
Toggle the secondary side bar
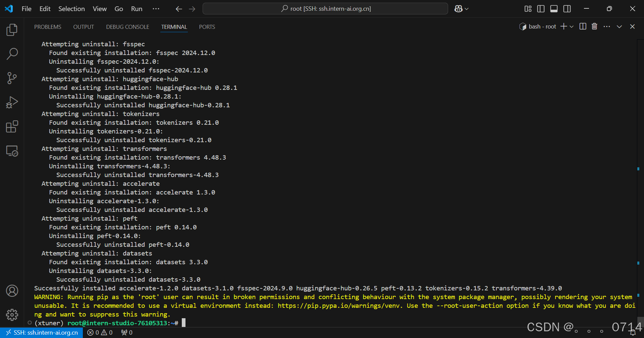[x=567, y=9]
